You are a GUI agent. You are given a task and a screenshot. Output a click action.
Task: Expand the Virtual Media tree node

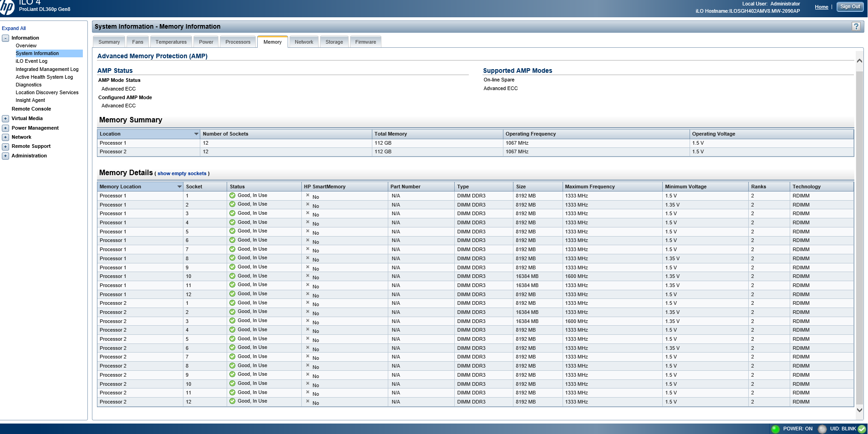(5, 119)
